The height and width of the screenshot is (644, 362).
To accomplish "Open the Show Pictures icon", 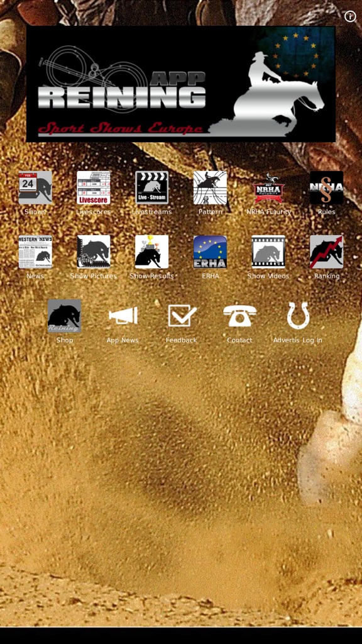I will 94,252.
